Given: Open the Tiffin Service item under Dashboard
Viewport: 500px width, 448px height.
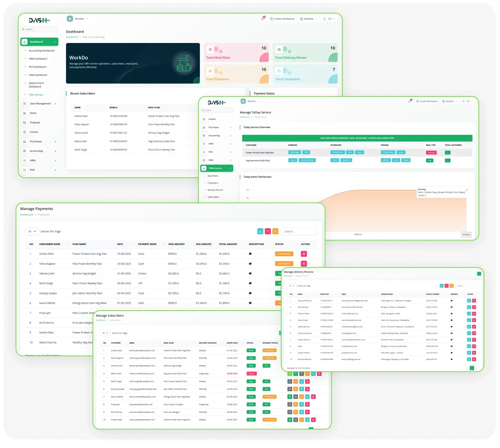Looking at the screenshot, I should [x=36, y=95].
